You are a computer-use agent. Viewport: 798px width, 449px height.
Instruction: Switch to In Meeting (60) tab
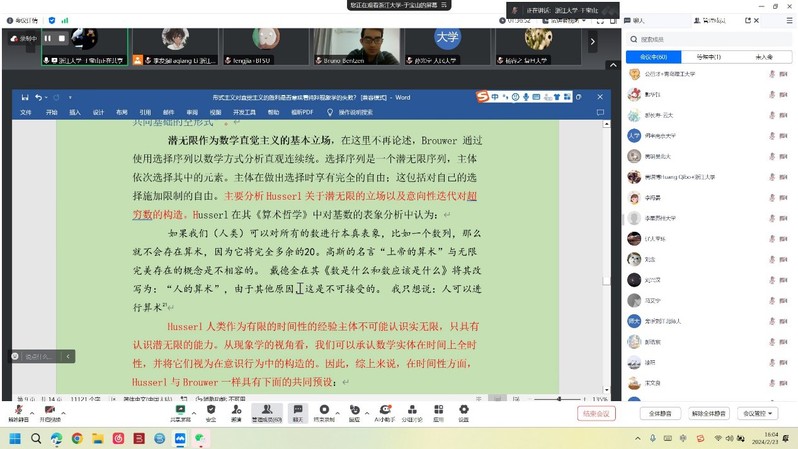[x=653, y=57]
